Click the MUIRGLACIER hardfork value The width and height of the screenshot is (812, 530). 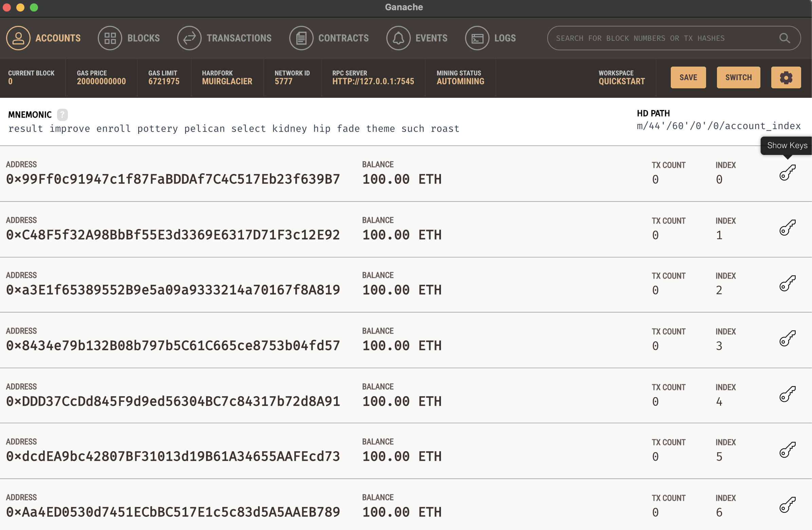click(227, 81)
